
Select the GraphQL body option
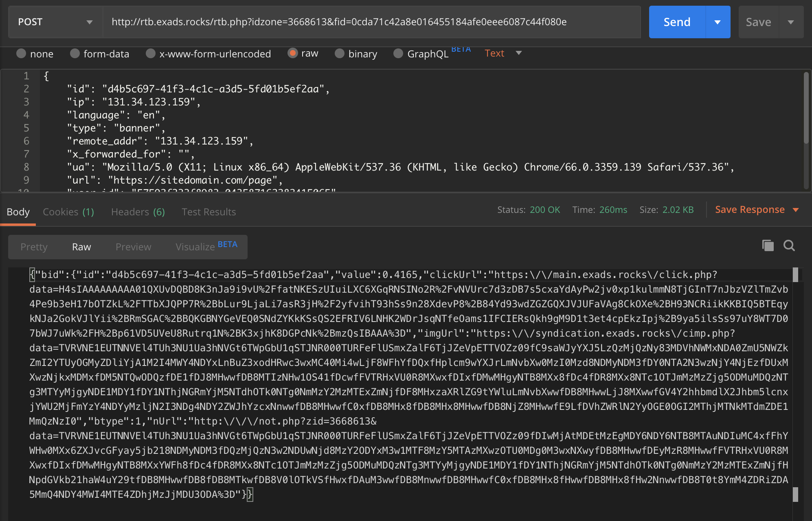(398, 53)
